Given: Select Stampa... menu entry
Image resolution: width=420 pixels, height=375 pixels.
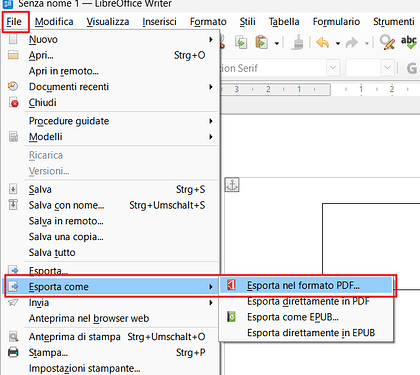Looking at the screenshot, I should 111,352.
